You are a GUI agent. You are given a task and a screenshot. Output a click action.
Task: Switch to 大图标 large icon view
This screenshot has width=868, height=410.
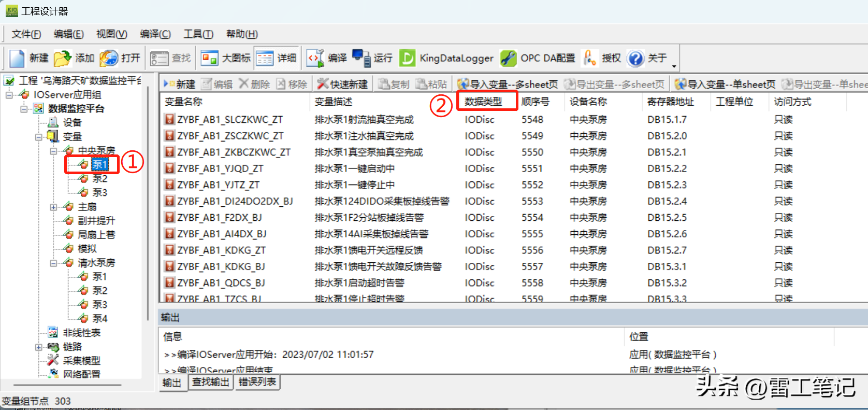[209, 58]
